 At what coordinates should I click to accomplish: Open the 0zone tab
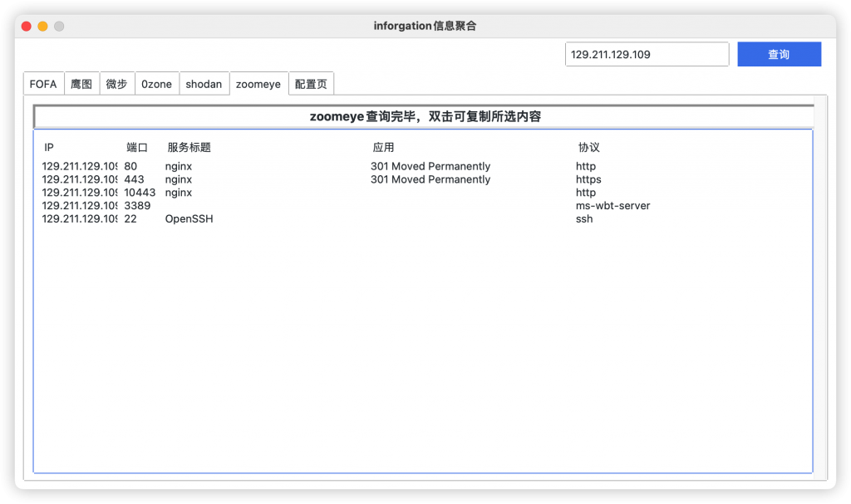(x=157, y=83)
